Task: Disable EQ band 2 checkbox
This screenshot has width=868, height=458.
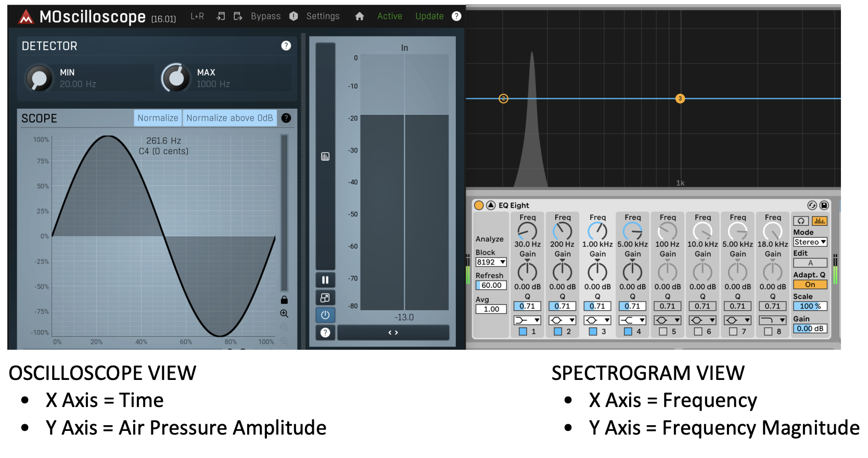Action: (x=558, y=332)
